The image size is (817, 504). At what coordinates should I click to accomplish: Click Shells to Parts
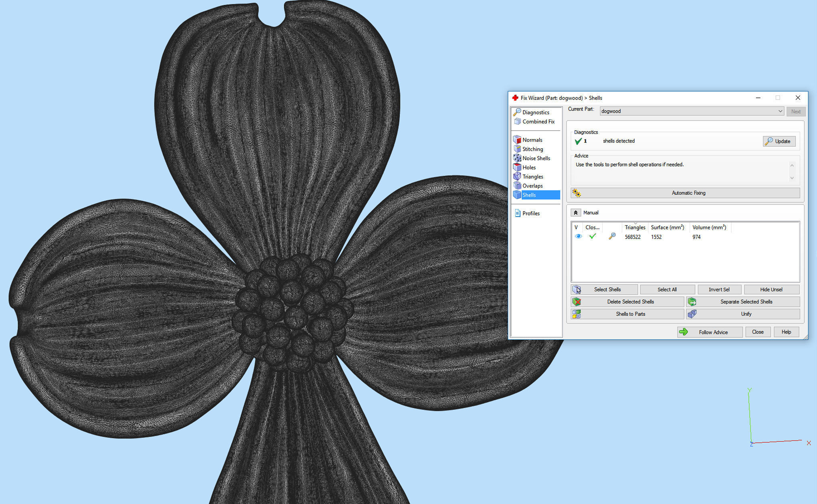pyautogui.click(x=627, y=314)
